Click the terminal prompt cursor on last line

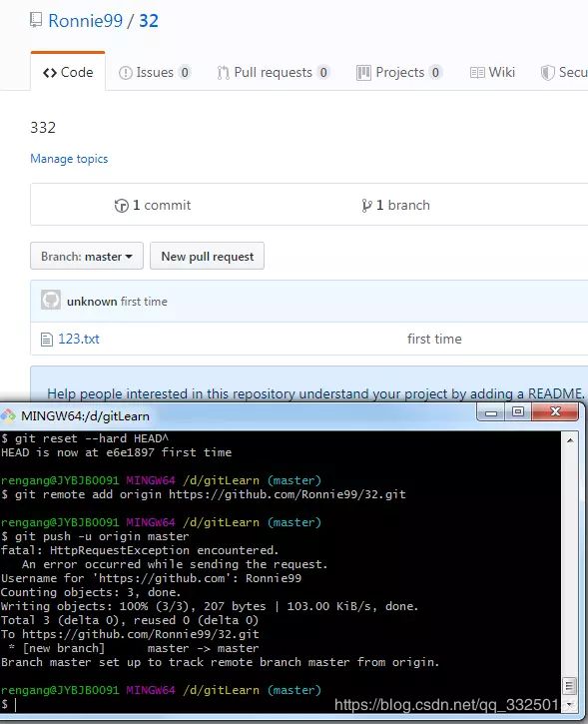tap(15, 704)
